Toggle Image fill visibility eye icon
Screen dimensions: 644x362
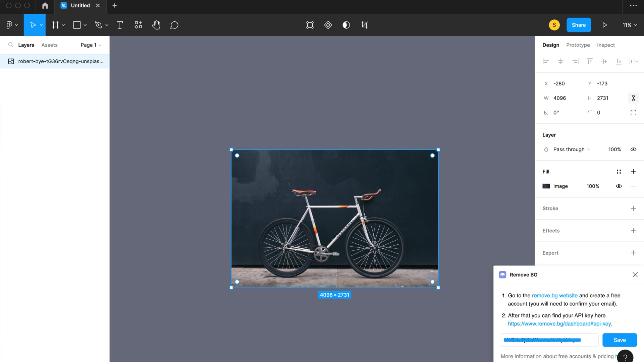coord(619,186)
